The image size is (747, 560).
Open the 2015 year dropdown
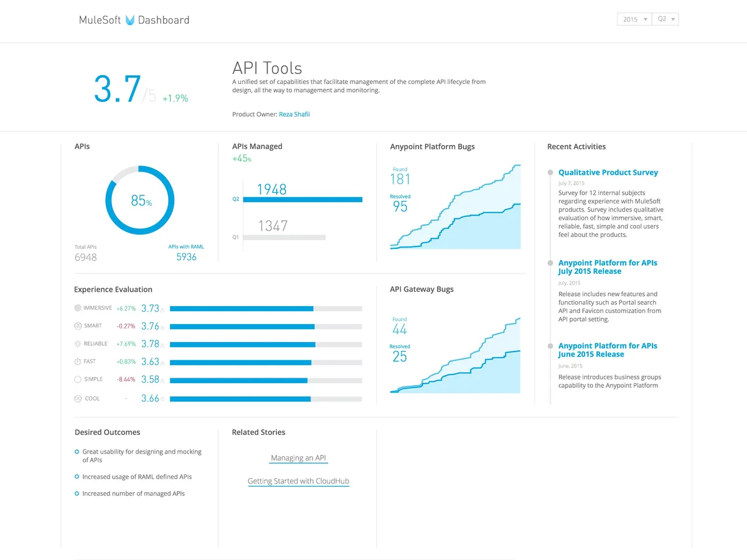coord(634,19)
